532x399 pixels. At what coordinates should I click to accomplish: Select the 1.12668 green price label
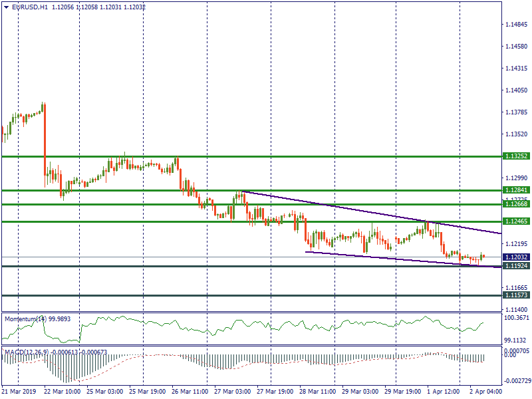click(x=515, y=204)
